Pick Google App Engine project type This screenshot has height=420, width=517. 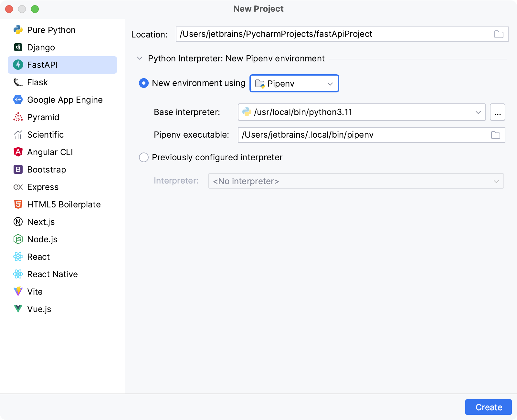click(62, 100)
